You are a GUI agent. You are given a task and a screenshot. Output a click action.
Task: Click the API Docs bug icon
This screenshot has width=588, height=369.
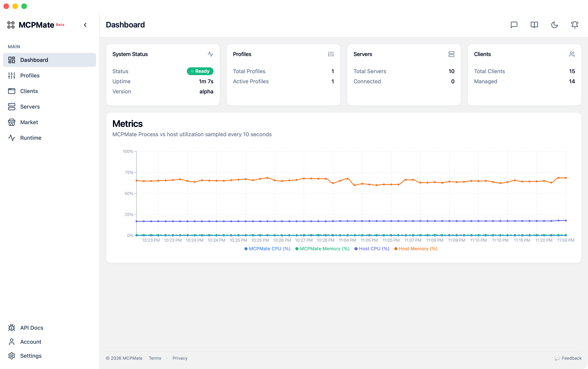click(12, 328)
